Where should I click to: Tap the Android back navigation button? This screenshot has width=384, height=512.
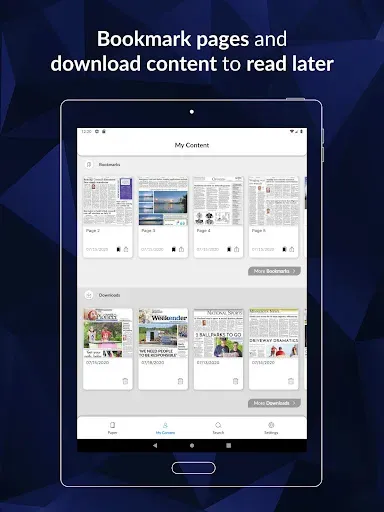[155, 445]
